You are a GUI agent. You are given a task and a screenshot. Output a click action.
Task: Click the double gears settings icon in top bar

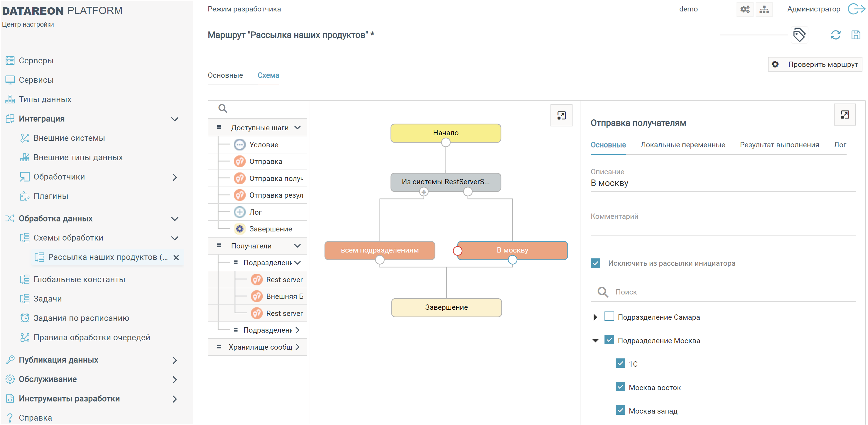745,9
